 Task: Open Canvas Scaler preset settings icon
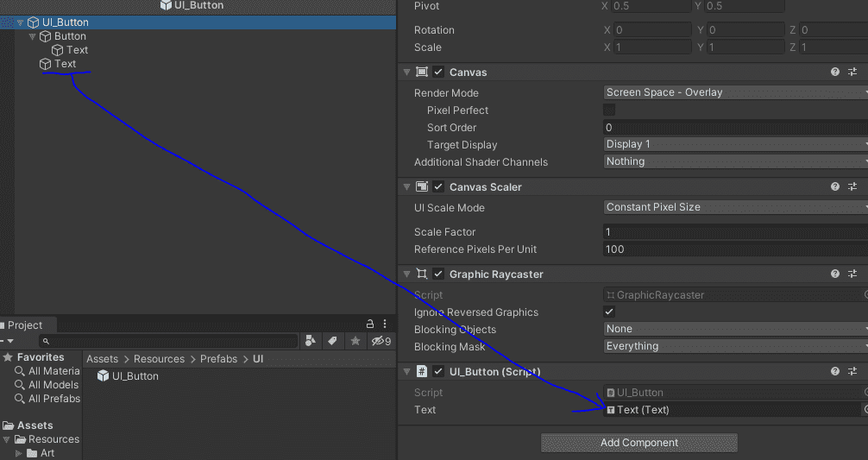coord(852,186)
